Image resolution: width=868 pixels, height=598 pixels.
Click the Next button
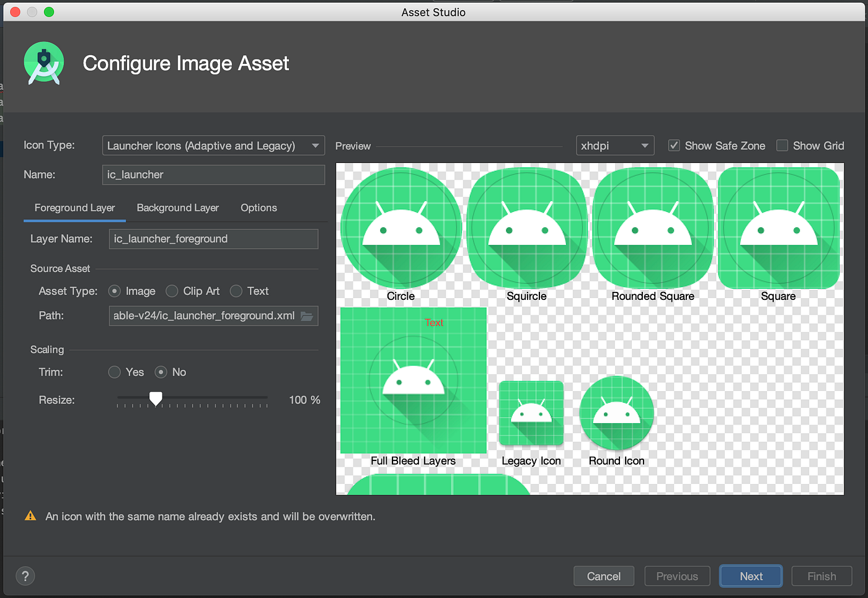[751, 576]
